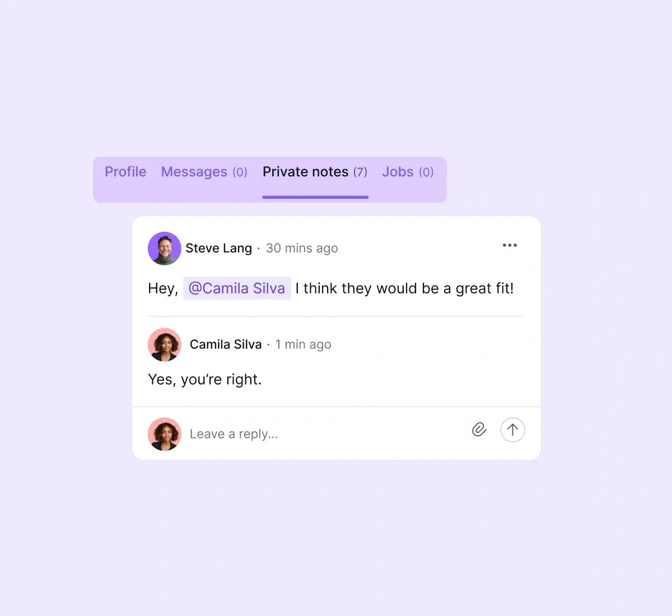Click the @Camila Silva mention tag

(x=237, y=288)
